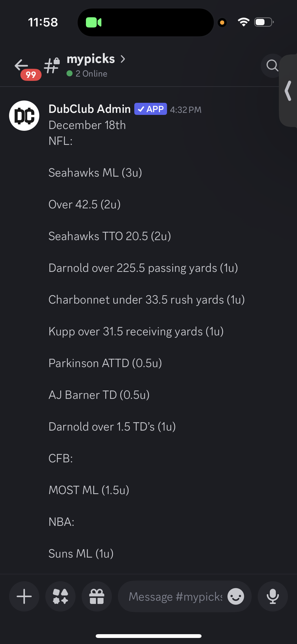Tap the back arrow icon
This screenshot has height=644, width=297.
tap(21, 65)
